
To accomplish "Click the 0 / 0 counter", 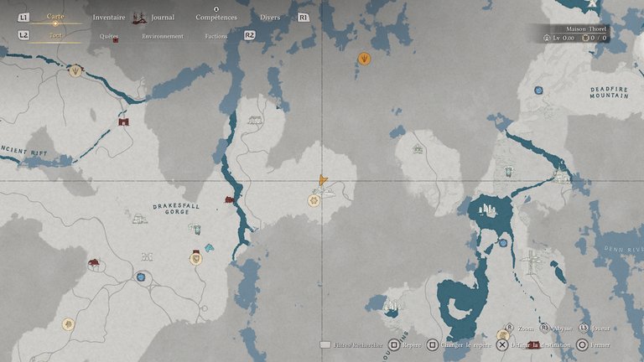I will click(594, 38).
